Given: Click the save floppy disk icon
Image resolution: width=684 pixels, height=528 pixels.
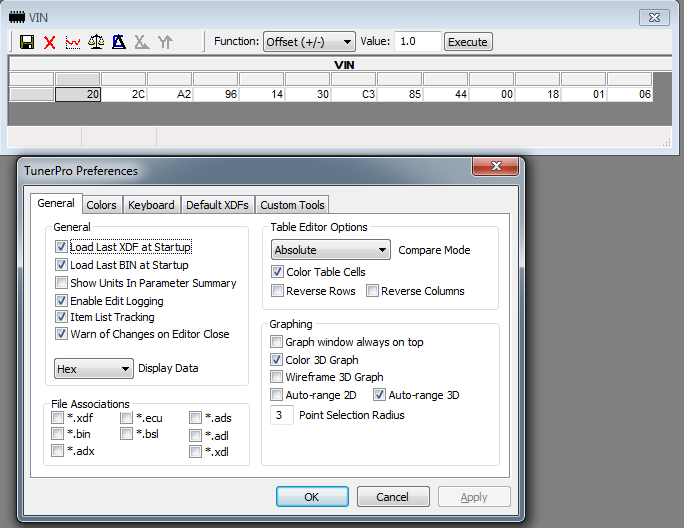Looking at the screenshot, I should [27, 42].
